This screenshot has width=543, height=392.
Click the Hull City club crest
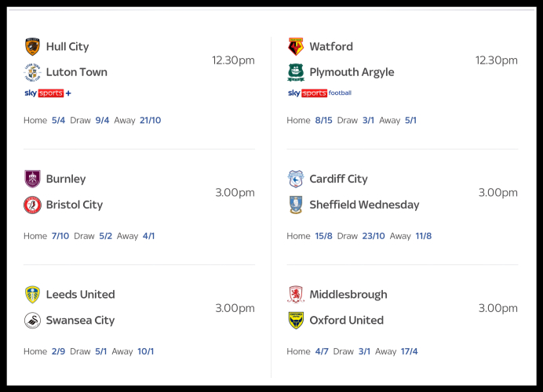[32, 47]
